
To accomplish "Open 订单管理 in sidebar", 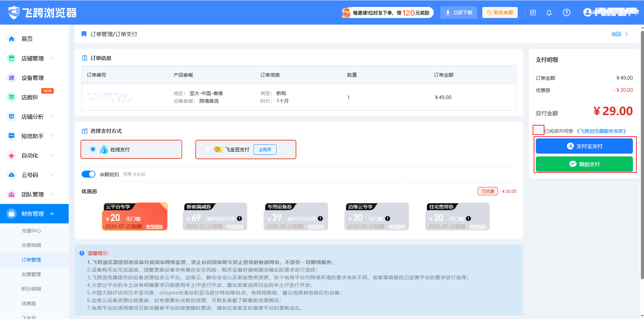I will click(31, 260).
